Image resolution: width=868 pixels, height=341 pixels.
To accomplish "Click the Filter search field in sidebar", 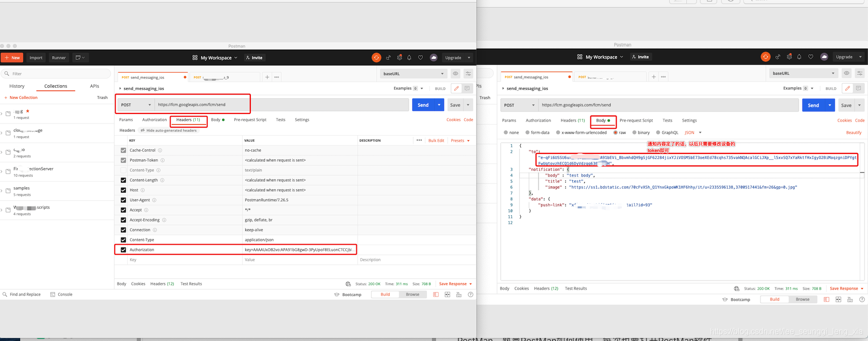I will click(x=57, y=74).
